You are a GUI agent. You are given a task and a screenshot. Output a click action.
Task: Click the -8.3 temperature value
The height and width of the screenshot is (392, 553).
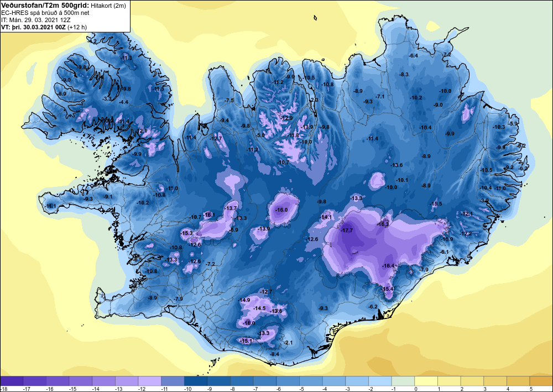coord(404,75)
